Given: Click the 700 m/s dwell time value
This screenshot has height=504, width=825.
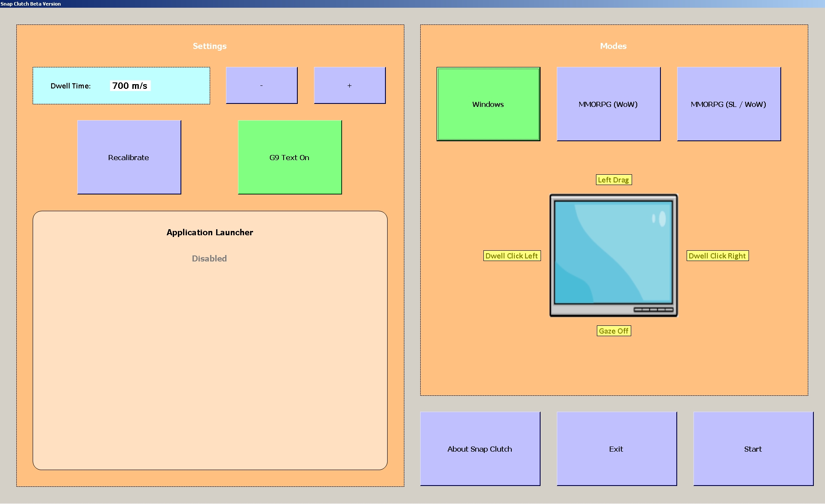Looking at the screenshot, I should pyautogui.click(x=130, y=86).
